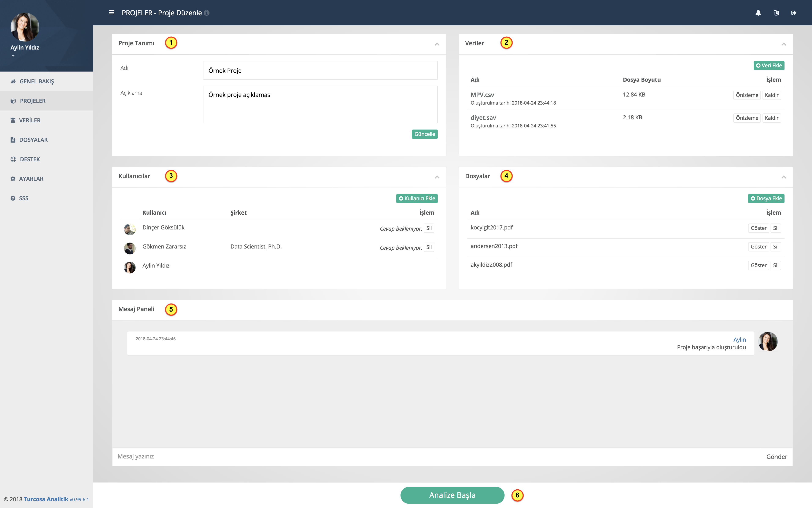Click the Gönder button
Viewport: 812px width, 508px height.
point(776,457)
